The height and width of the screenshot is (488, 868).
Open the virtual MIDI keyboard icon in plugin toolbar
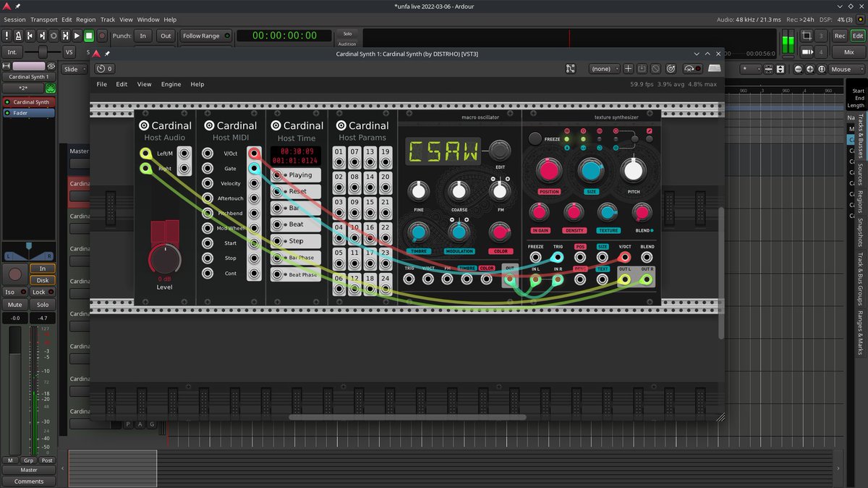pyautogui.click(x=714, y=69)
